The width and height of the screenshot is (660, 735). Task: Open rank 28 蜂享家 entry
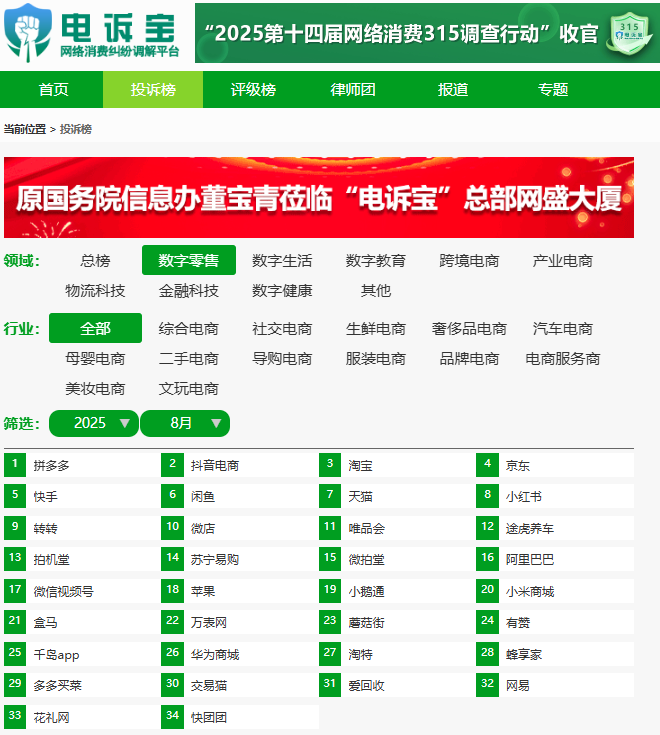(555, 654)
